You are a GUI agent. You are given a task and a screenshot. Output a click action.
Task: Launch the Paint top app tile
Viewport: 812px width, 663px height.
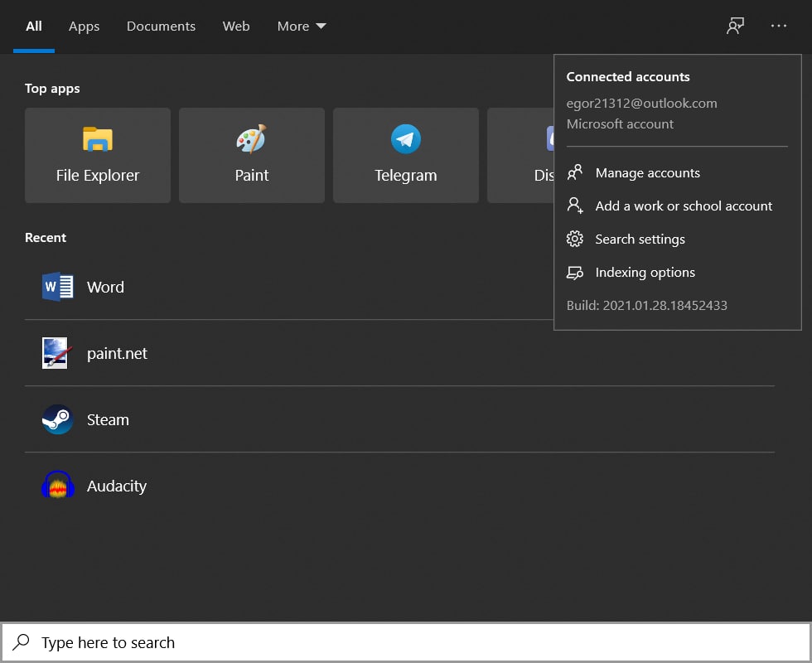tap(252, 155)
